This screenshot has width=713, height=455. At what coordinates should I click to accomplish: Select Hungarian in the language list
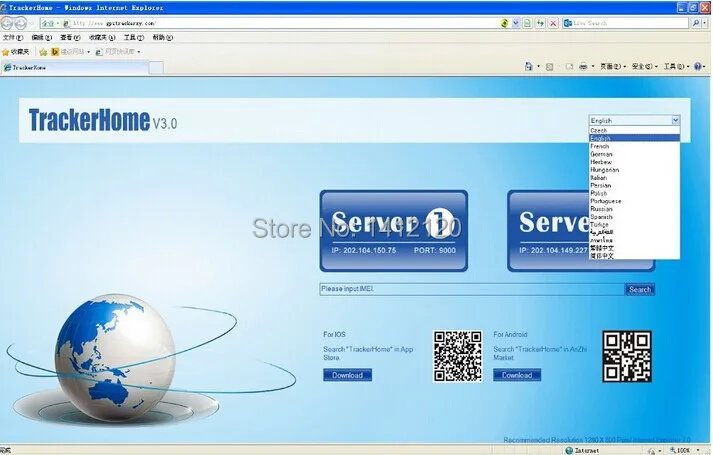click(634, 170)
